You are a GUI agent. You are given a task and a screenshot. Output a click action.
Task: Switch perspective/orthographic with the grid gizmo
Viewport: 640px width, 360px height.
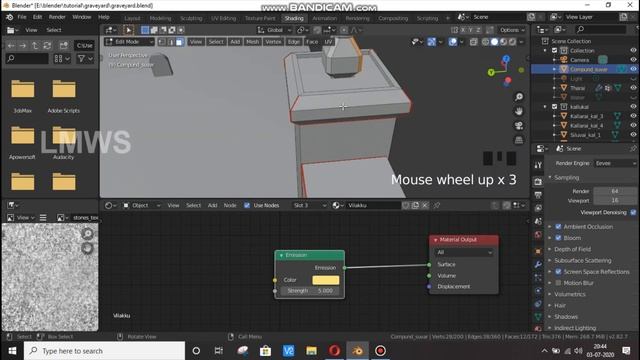point(519,140)
